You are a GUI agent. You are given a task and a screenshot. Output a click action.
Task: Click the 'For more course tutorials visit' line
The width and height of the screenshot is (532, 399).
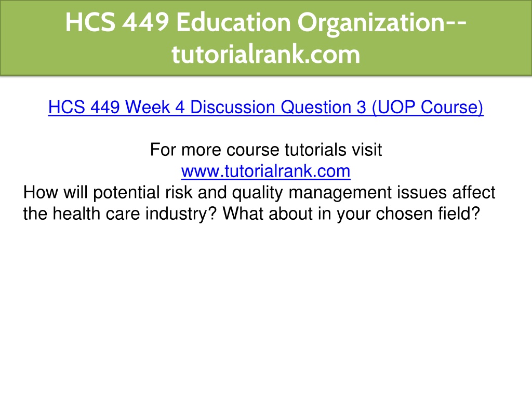265,150
